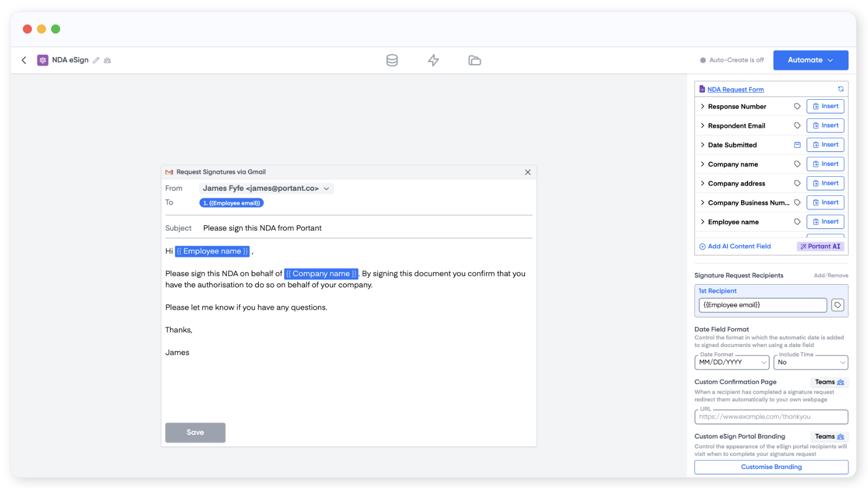Open the folder output icon in toolbar

[474, 60]
